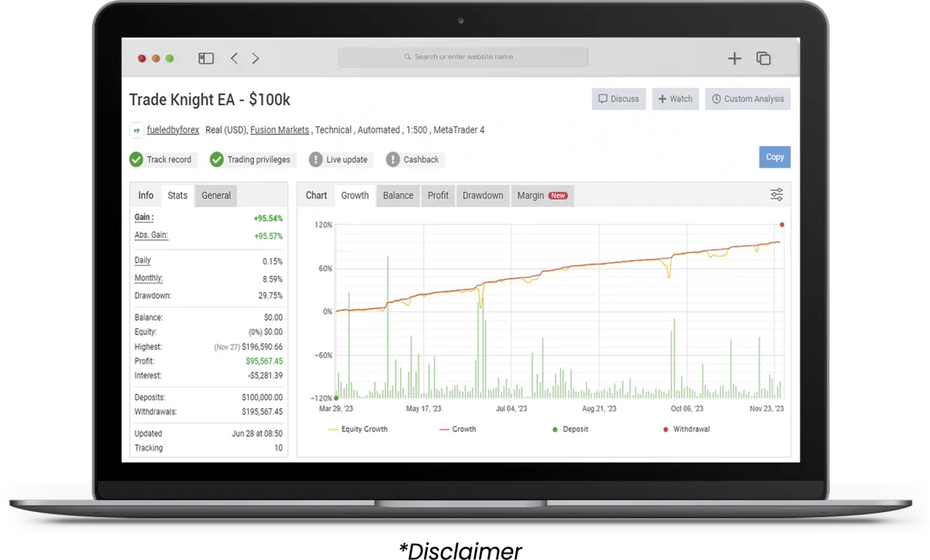The image size is (930, 560).
Task: Click the Profit $95,567.45 value
Action: pos(264,362)
